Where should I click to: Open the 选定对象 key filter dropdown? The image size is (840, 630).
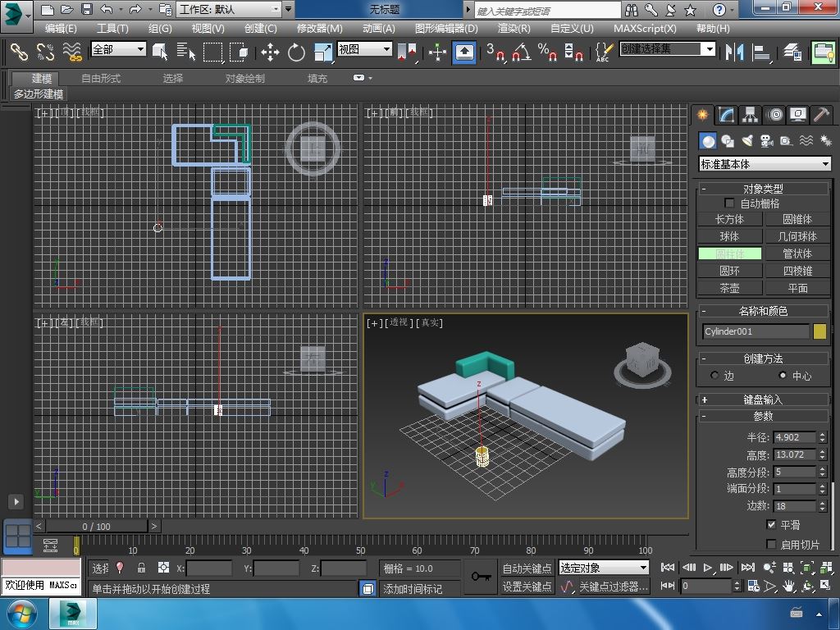pyautogui.click(x=604, y=568)
